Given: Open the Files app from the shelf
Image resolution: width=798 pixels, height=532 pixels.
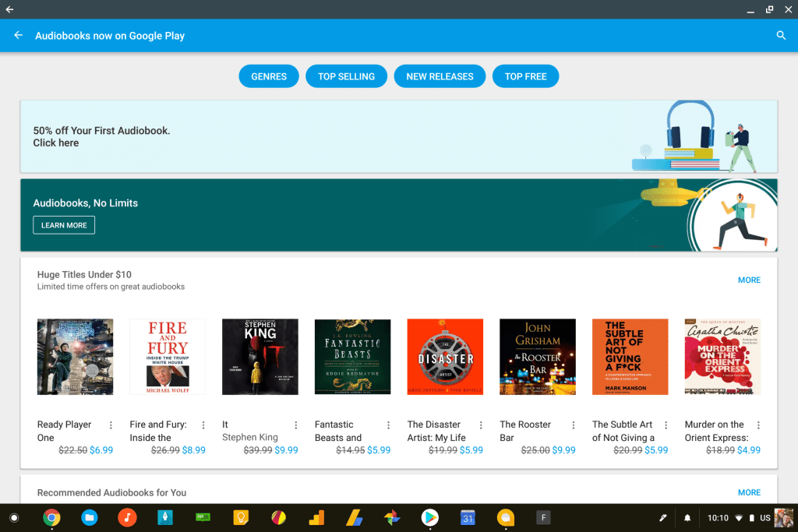Looking at the screenshot, I should pos(90,518).
